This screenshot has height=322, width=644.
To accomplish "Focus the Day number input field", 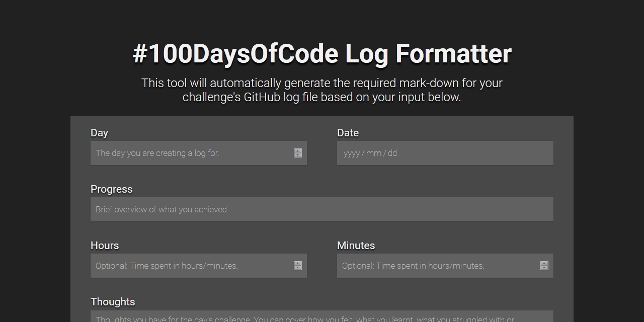I will pyautogui.click(x=191, y=153).
